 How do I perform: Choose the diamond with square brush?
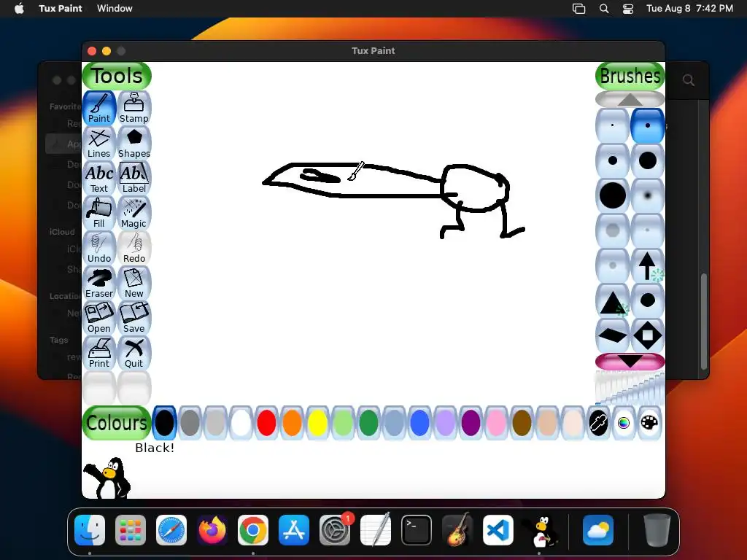pyautogui.click(x=648, y=335)
